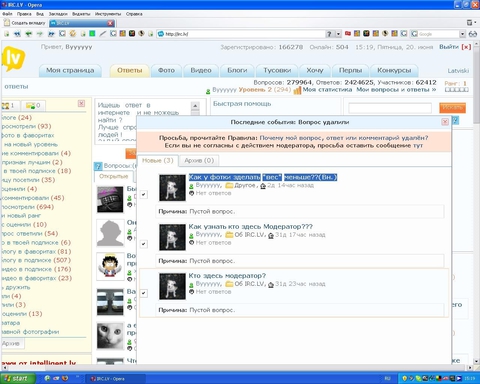Close the IRC.LV browser tab
Screen dimensions: 480x384
(110, 23)
